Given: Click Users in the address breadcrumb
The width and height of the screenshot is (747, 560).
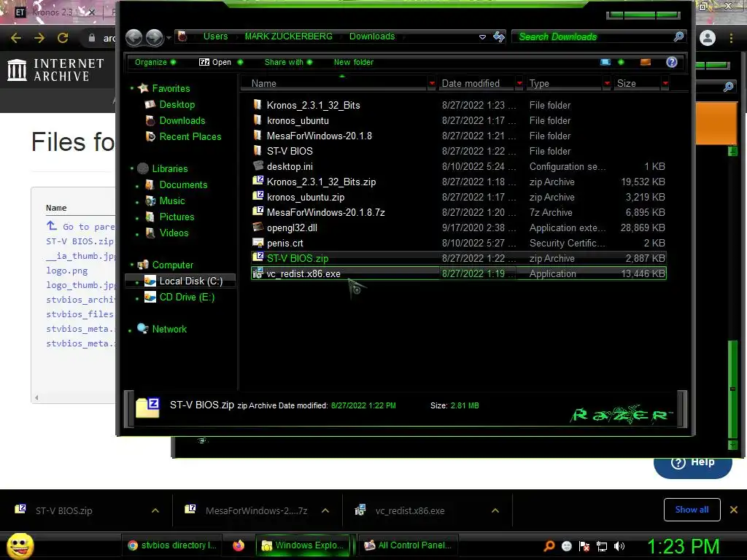Looking at the screenshot, I should [x=215, y=36].
